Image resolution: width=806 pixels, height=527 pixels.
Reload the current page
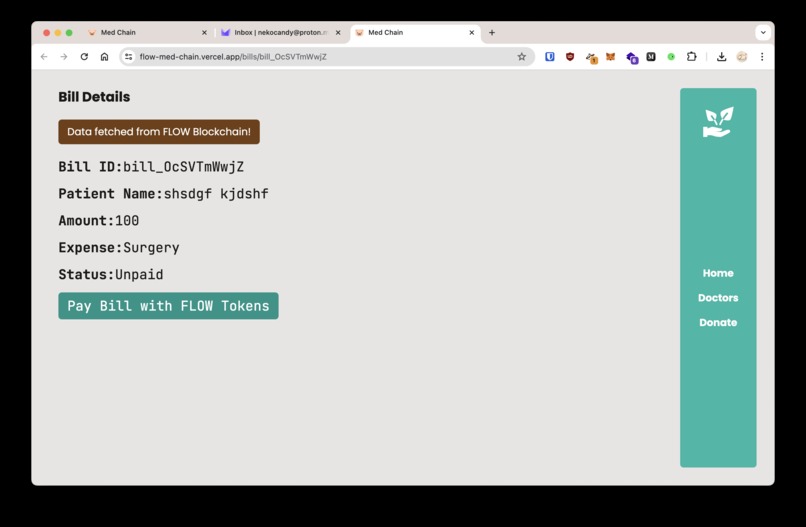pyautogui.click(x=84, y=57)
